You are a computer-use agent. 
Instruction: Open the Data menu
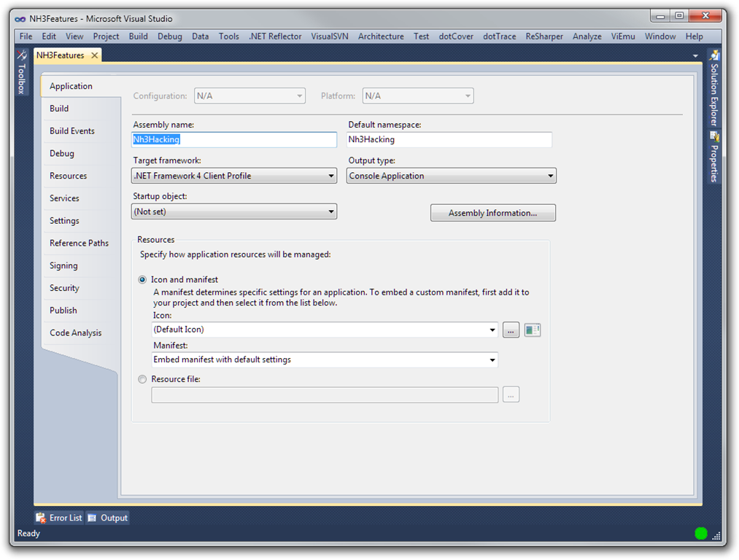(201, 36)
